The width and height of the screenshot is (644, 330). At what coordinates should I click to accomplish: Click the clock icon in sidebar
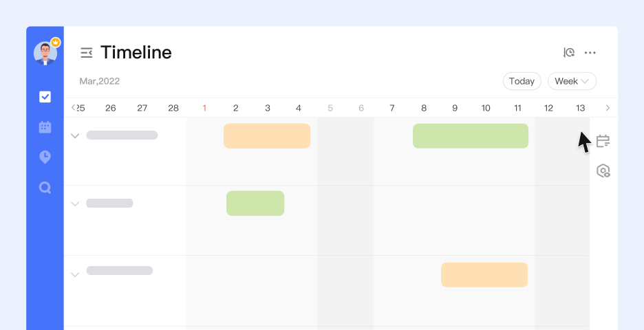[45, 157]
